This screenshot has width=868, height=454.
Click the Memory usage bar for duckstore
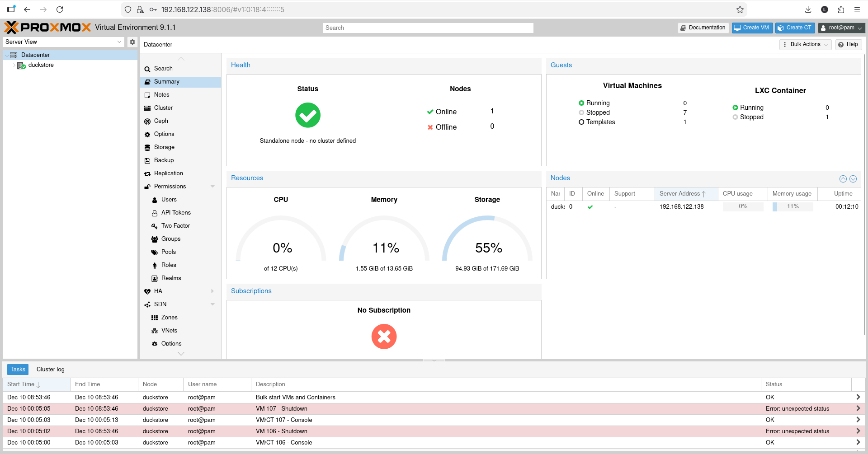[x=792, y=206]
